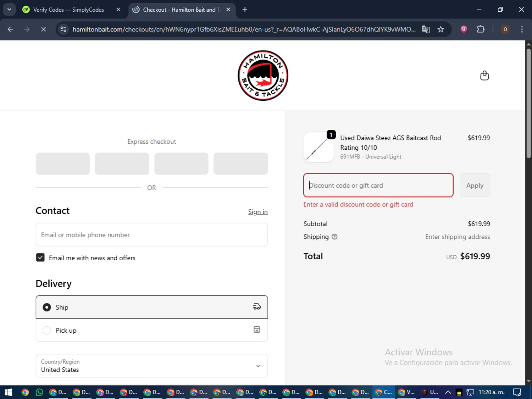
Task: Close the Verify Codes SimplyCodes tab
Action: (x=118, y=10)
